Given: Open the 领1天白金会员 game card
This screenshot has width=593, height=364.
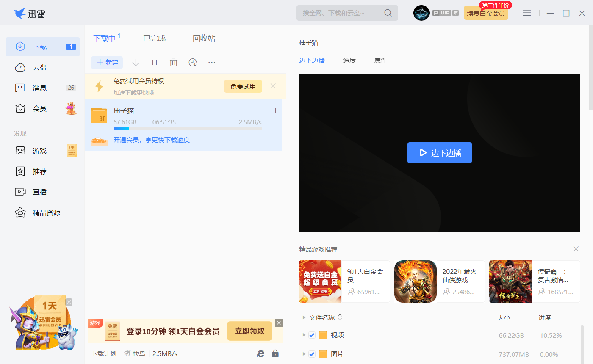Looking at the screenshot, I should [x=344, y=281].
